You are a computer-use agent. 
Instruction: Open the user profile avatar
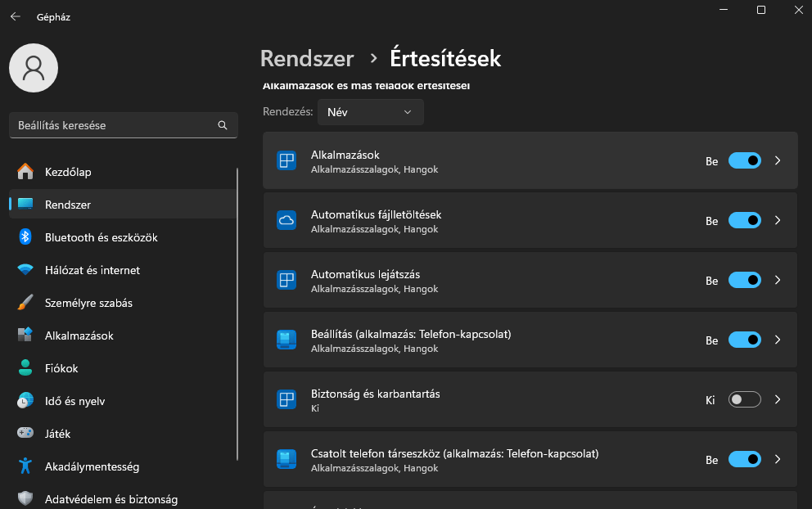pos(34,68)
